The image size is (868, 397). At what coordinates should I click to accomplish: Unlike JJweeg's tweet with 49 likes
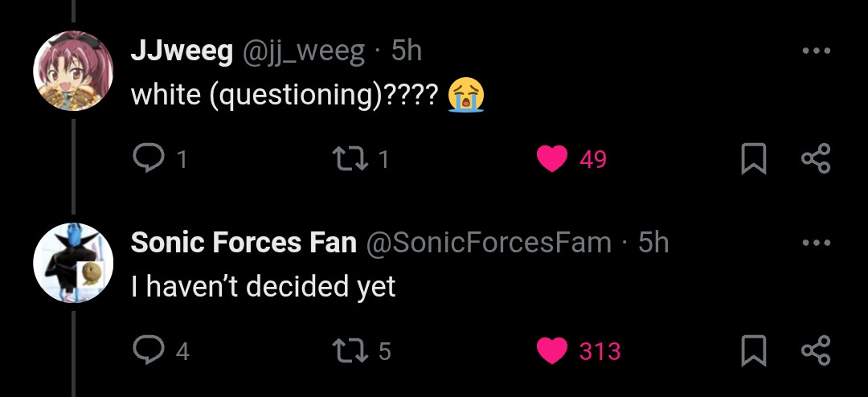point(552,159)
